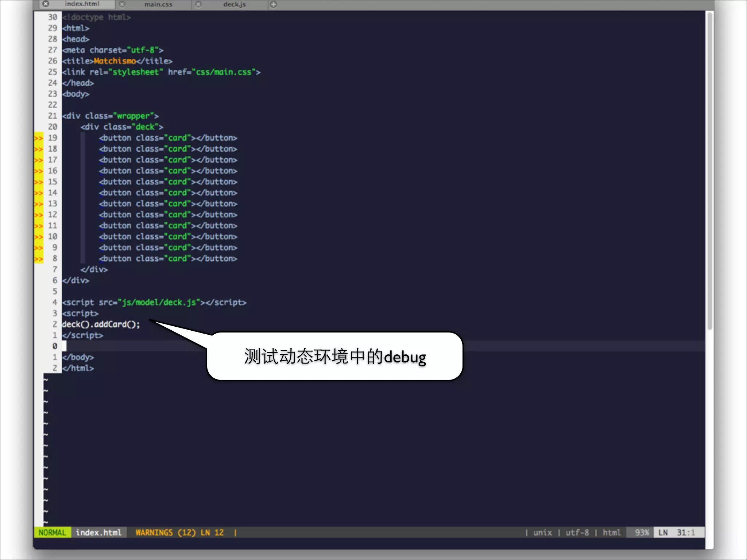Viewport: 747px width, 560px height.
Task: Click the html filetype status entry
Action: (x=612, y=533)
